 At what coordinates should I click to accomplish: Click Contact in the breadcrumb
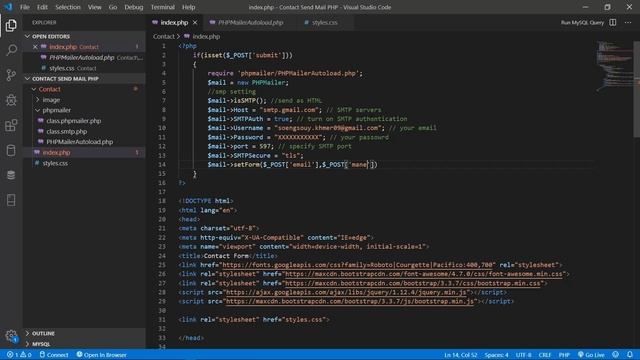(x=163, y=36)
